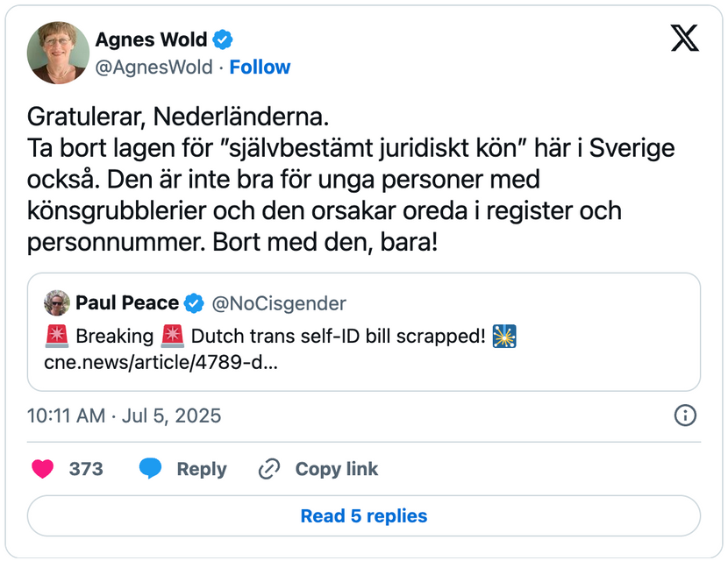
Task: Click the @NoCisgender handle
Action: [x=279, y=303]
